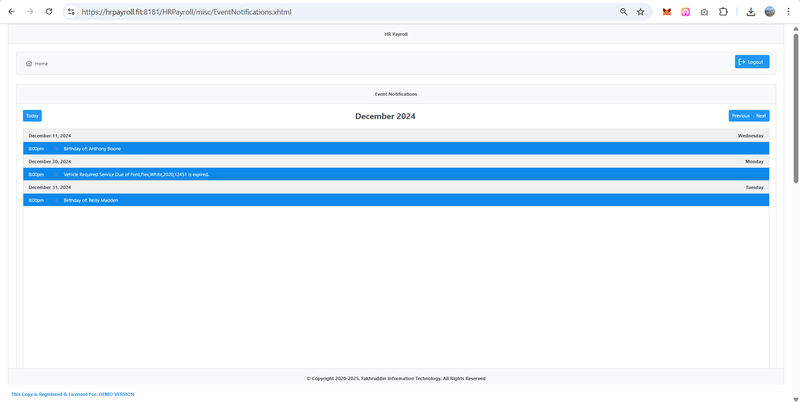Reload the page with the refresh icon
Image resolution: width=800 pixels, height=403 pixels.
coord(48,12)
